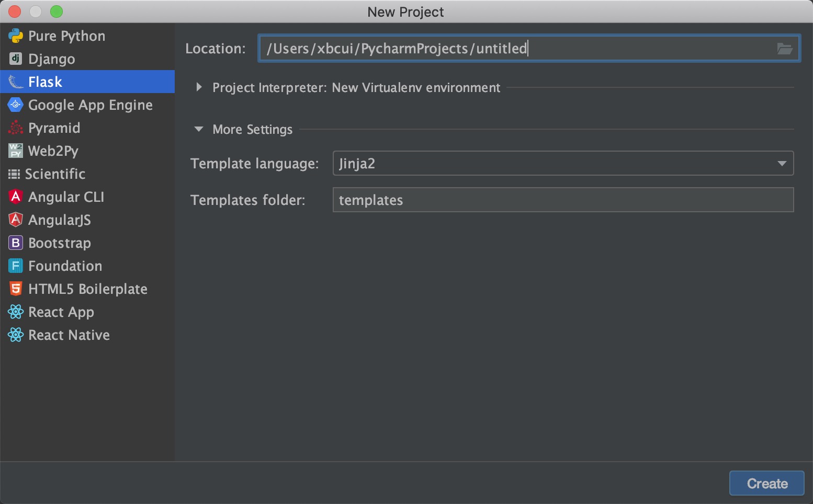Image resolution: width=813 pixels, height=504 pixels.
Task: Click the Django dj icon
Action: (16, 59)
